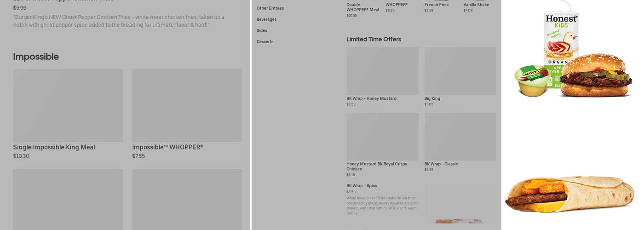Select the Sides category in sidebar
Screen dimensions: 644x230
coord(262,30)
